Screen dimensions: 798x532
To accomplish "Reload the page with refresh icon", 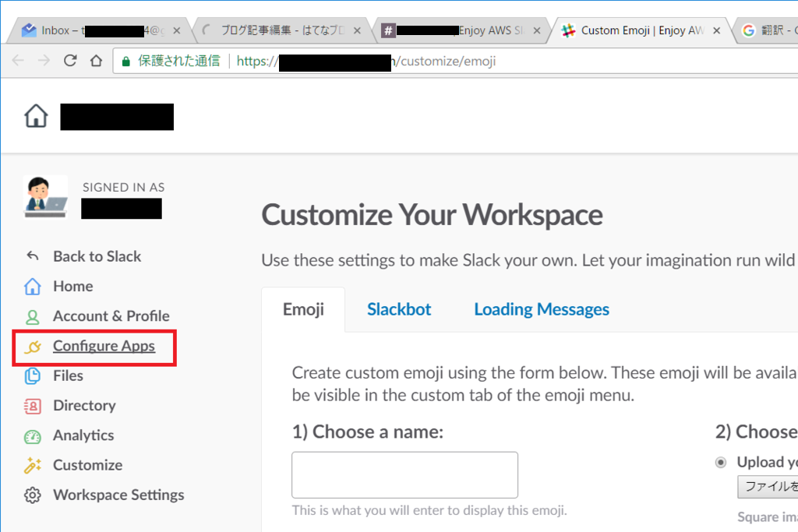I will coord(70,61).
